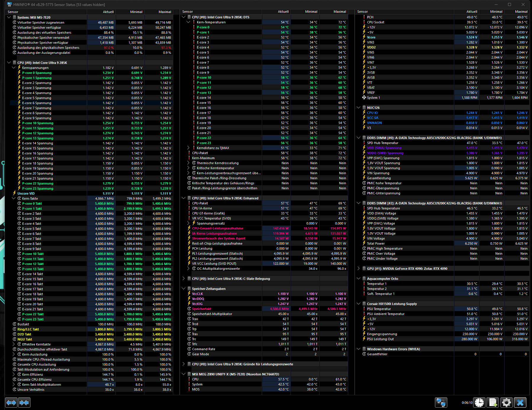Click the Minimal column header in left panel
The image size is (532, 410).
[x=130, y=12]
